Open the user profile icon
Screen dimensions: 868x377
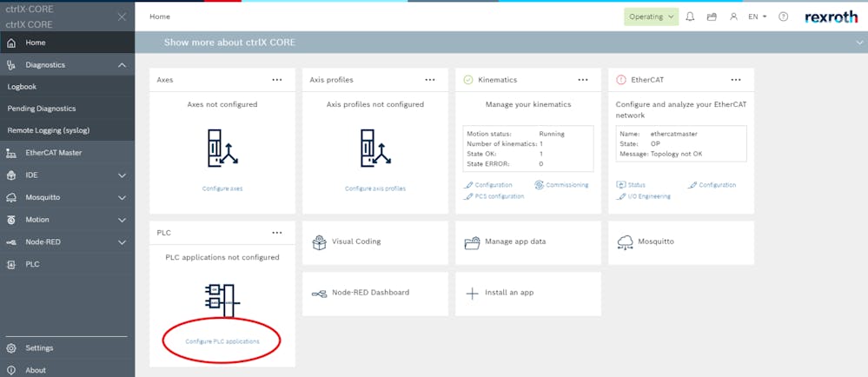(733, 17)
